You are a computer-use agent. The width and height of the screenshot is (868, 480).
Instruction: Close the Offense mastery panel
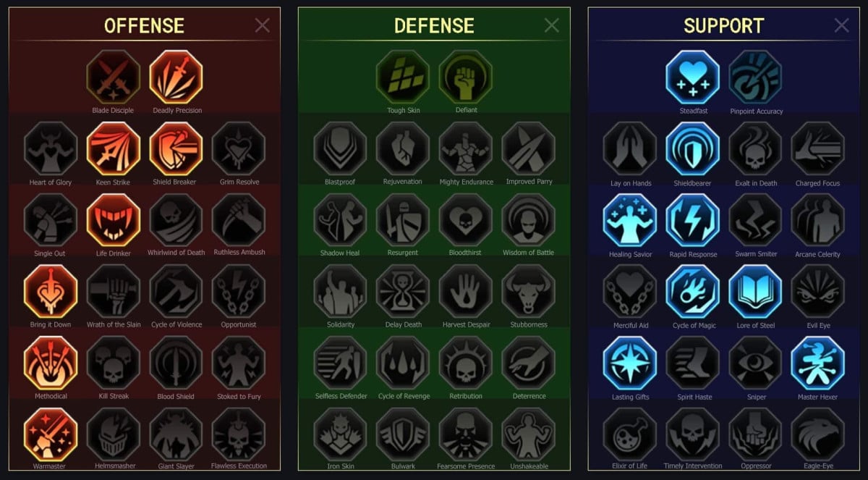(263, 25)
